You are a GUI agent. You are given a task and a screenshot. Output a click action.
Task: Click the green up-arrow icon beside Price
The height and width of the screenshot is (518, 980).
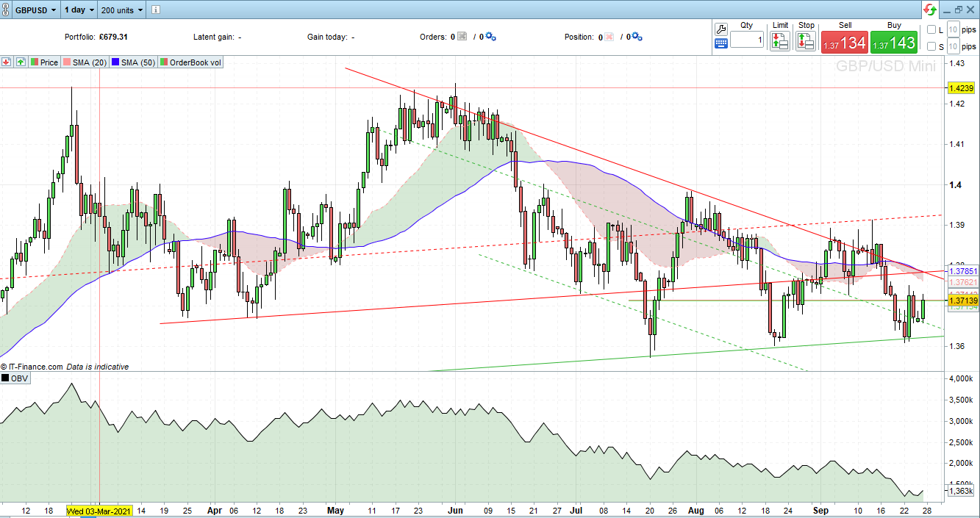[x=21, y=62]
